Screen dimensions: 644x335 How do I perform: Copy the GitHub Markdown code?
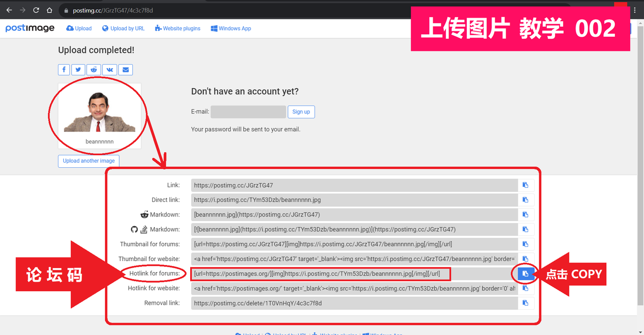[x=525, y=229]
